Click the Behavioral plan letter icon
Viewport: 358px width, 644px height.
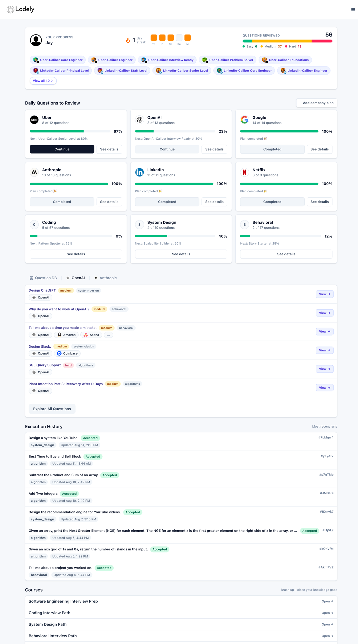point(245,224)
